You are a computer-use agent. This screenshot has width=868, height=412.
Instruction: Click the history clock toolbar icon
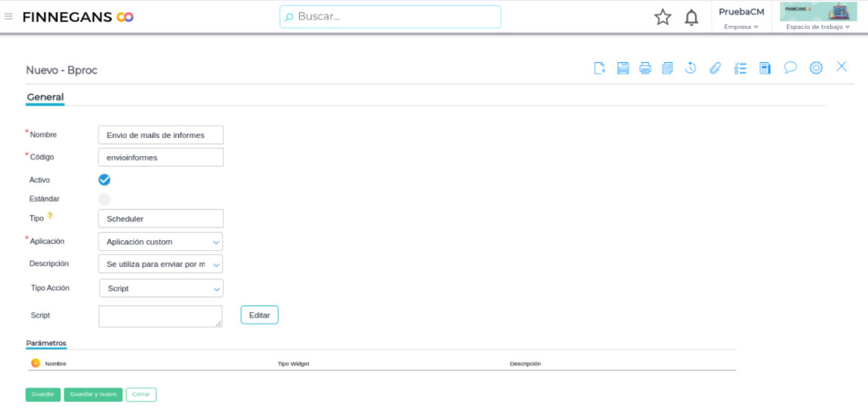[x=690, y=68]
